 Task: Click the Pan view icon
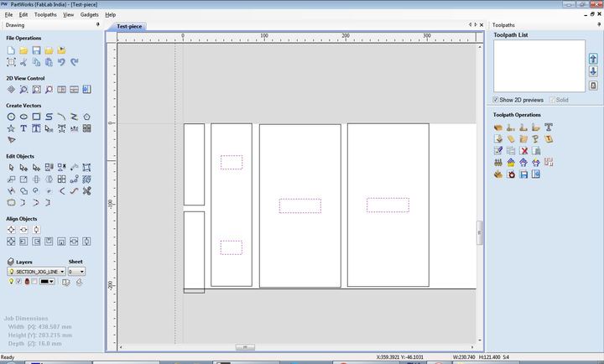11,90
